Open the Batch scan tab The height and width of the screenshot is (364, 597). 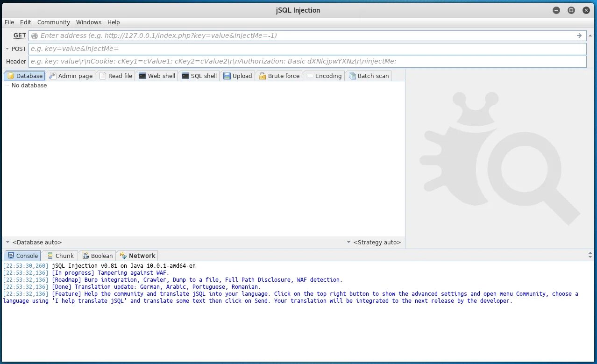368,76
